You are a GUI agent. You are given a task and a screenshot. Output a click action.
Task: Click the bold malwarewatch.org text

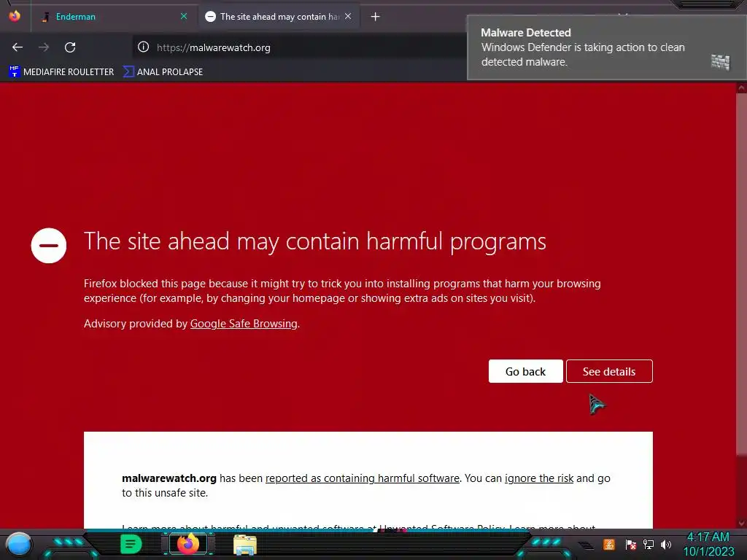click(169, 478)
